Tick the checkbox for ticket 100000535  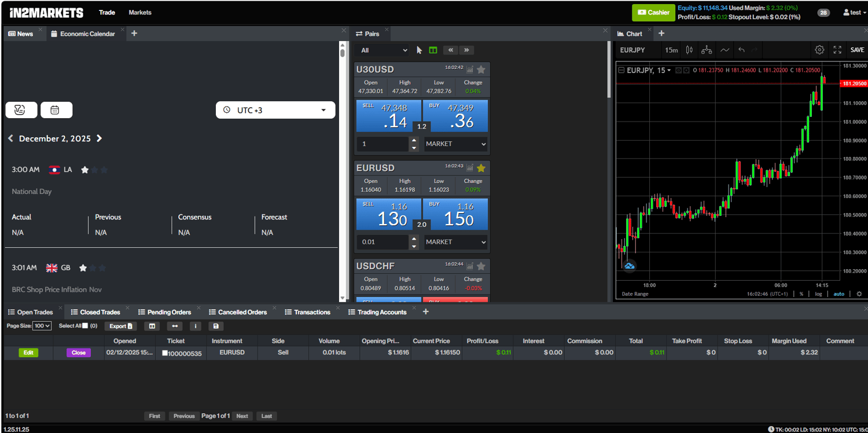click(165, 353)
